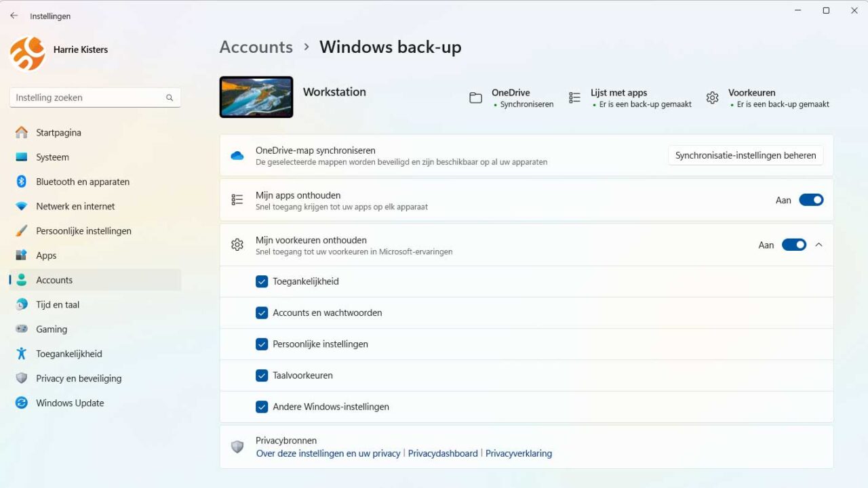868x488 pixels.
Task: Turn off Mijn voorkeuren onthouden
Action: tap(794, 245)
